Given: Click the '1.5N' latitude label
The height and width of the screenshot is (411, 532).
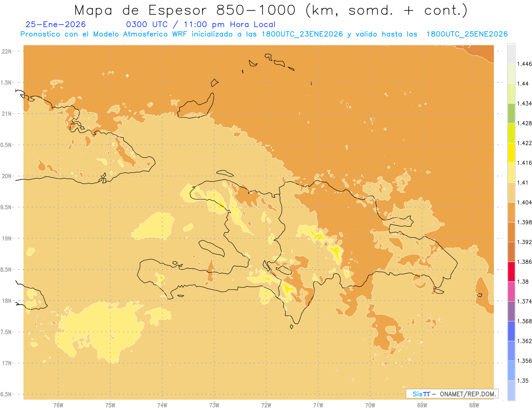Looking at the screenshot, I should coord(7,82).
